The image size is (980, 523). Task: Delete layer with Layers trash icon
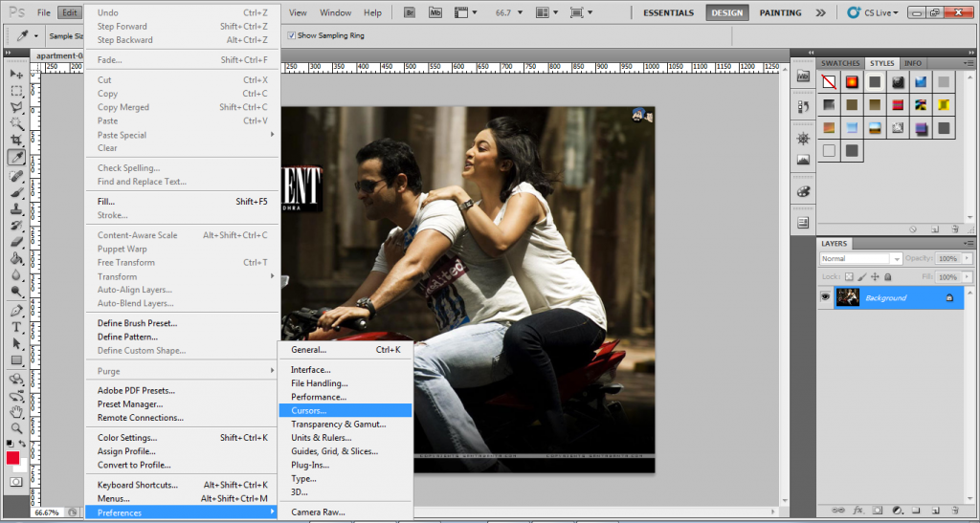click(955, 511)
